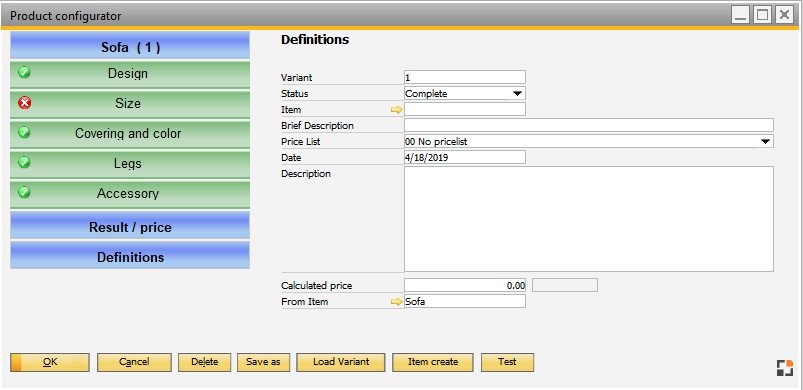803x390 pixels.
Task: Click into the Brief Description field
Action: [589, 125]
